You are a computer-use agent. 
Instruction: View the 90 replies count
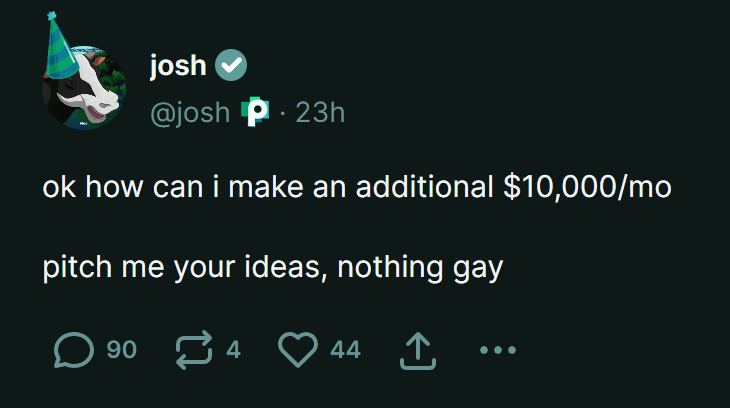tap(121, 350)
